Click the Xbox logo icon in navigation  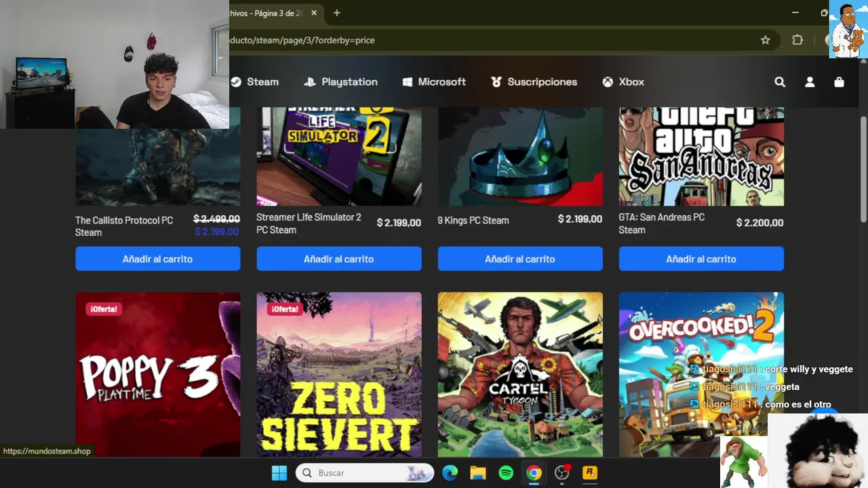tap(608, 82)
